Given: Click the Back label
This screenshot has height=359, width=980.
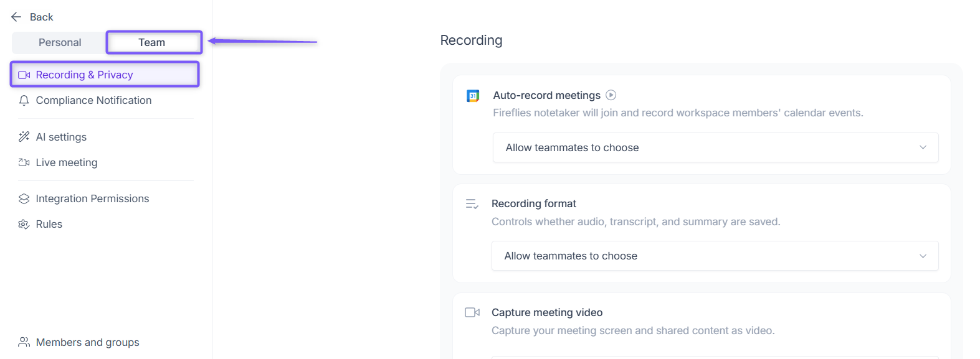Looking at the screenshot, I should (41, 17).
